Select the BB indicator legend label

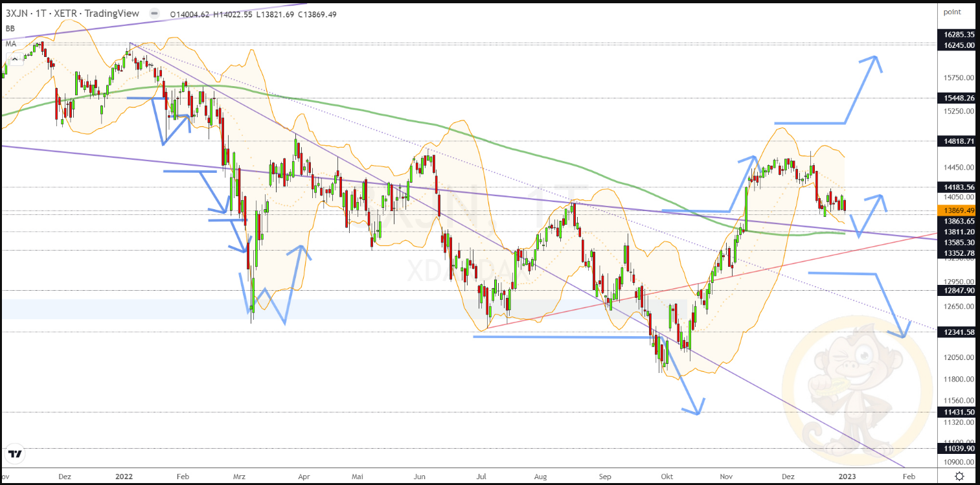[x=10, y=28]
